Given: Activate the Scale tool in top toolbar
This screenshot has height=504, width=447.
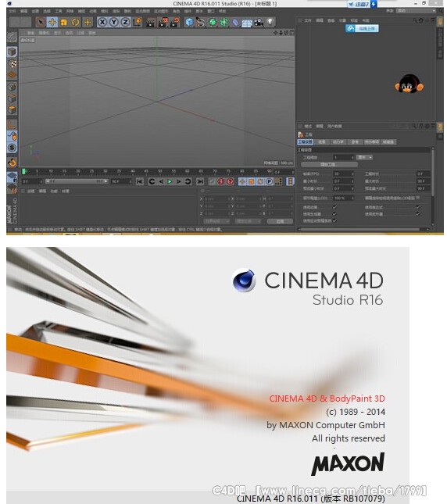Looking at the screenshot, I should [x=63, y=22].
